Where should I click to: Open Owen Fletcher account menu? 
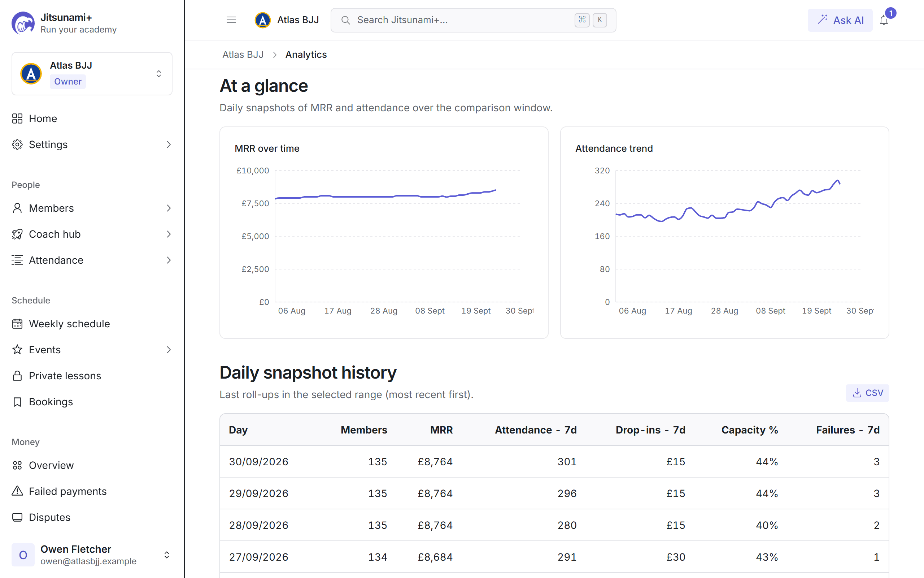[92, 555]
